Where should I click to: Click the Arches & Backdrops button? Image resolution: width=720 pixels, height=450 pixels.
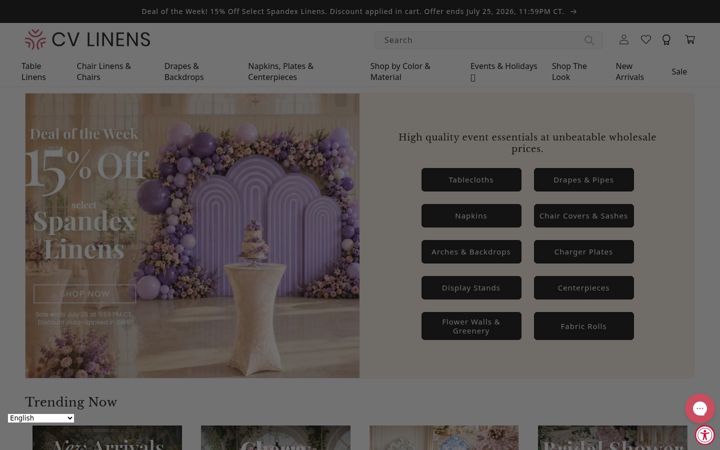click(471, 252)
